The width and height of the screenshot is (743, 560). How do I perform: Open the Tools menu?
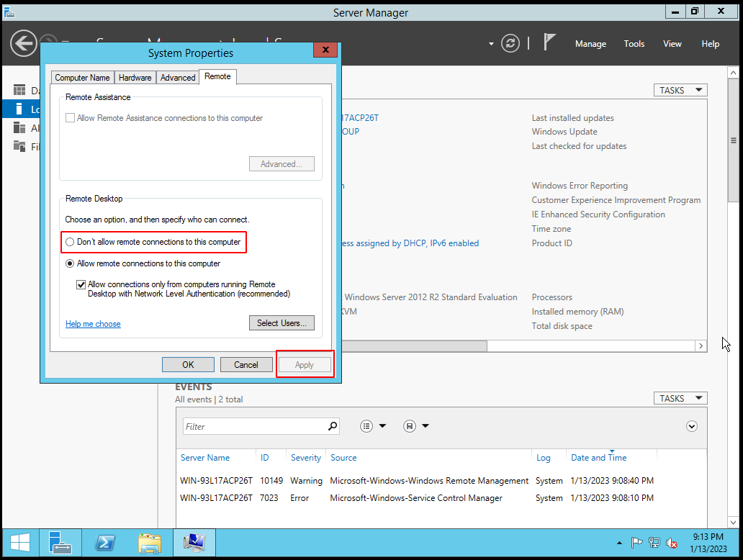[634, 43]
